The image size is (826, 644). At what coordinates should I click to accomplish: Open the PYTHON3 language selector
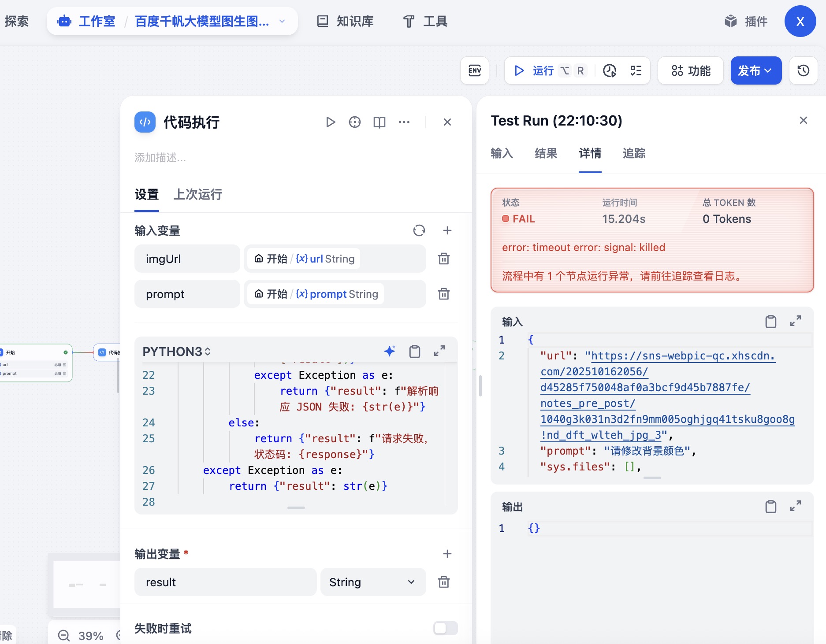tap(176, 352)
